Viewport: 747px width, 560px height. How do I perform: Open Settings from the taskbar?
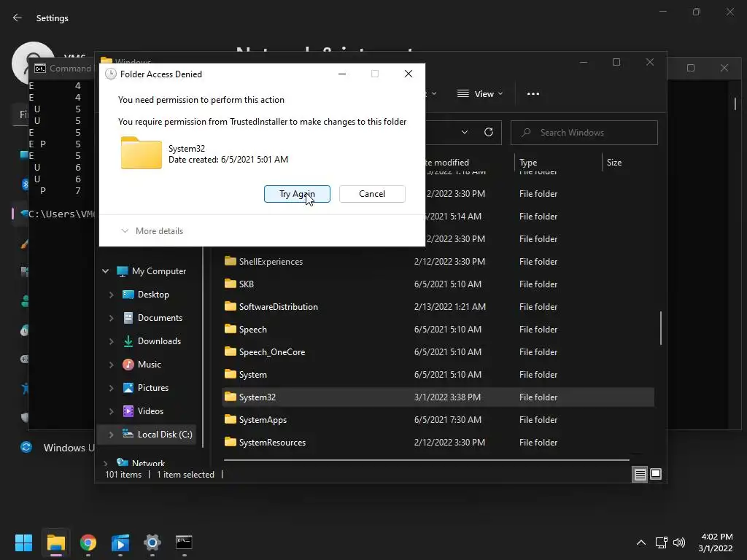click(152, 542)
